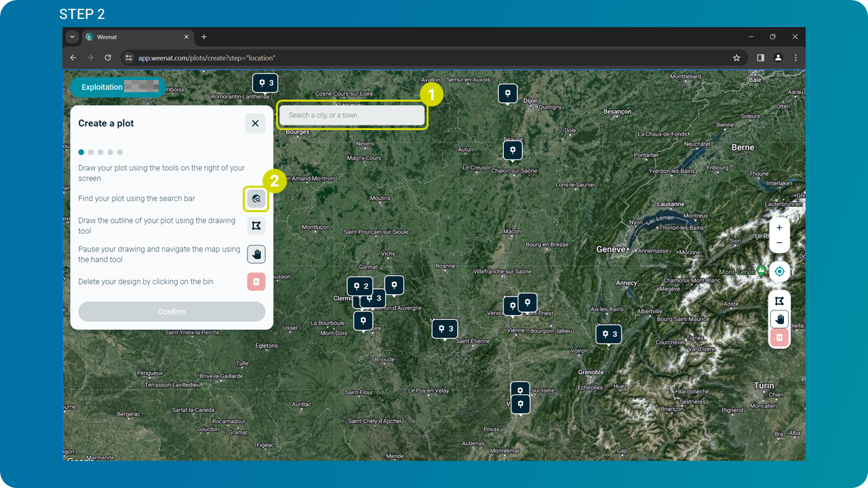Open the Exploitation selector pill
The image size is (868, 488).
tap(118, 87)
